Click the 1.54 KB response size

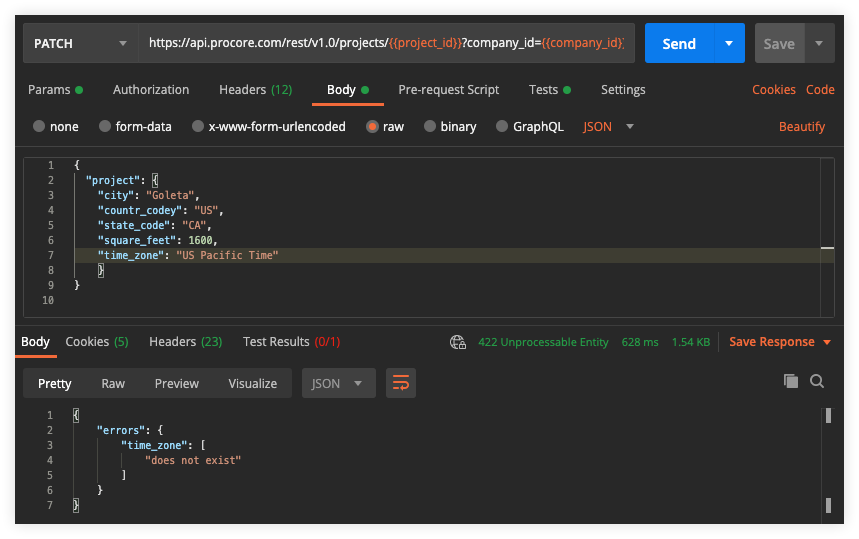pyautogui.click(x=691, y=342)
